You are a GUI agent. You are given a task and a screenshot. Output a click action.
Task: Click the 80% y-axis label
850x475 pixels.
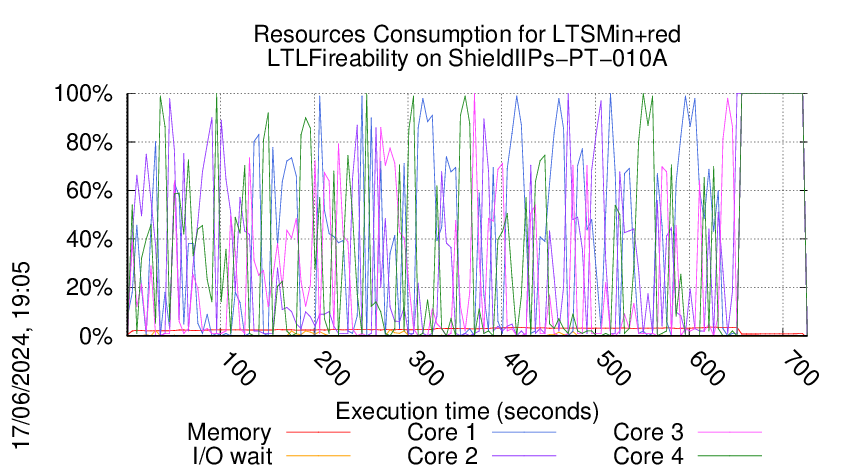coord(89,143)
